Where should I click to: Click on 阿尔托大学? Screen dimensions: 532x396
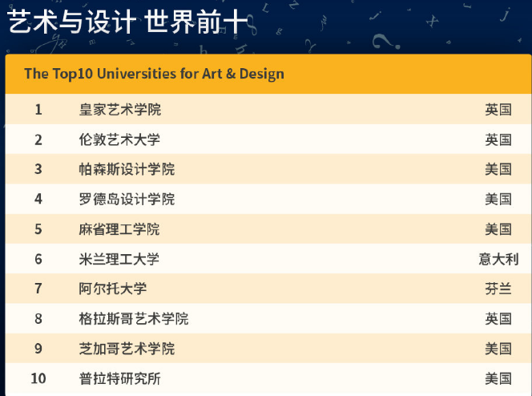[x=113, y=289]
